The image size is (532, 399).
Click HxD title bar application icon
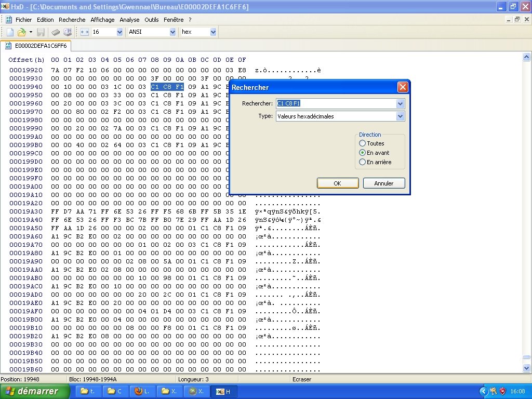[x=5, y=6]
